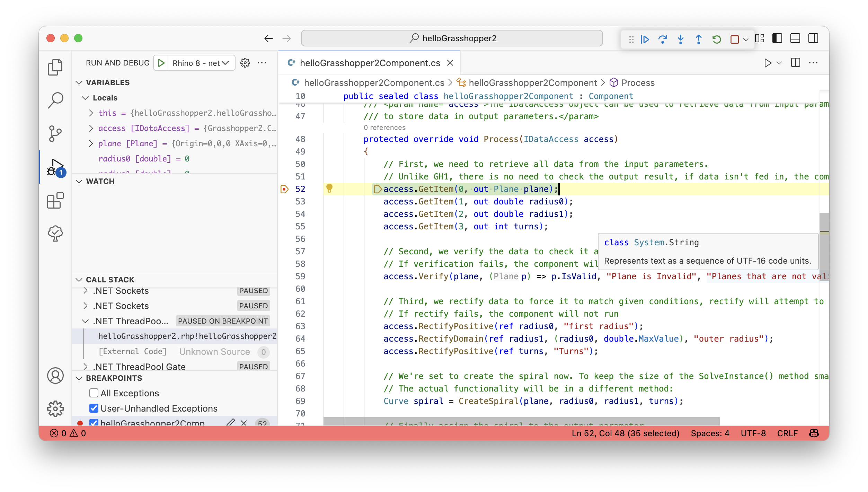Open the Extensions view icon
Screen dimensions: 868x492
pyautogui.click(x=55, y=201)
